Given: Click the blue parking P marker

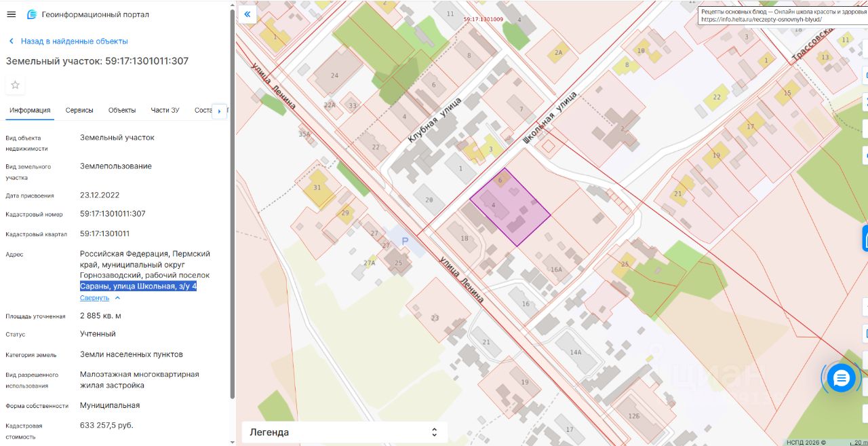Looking at the screenshot, I should pos(405,241).
